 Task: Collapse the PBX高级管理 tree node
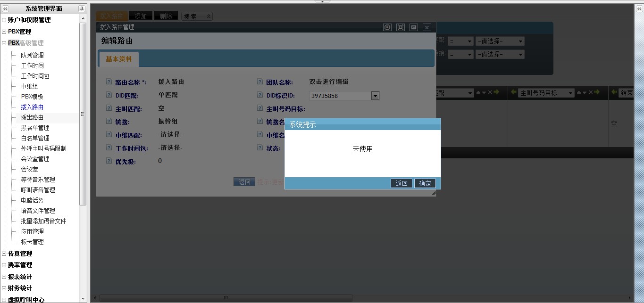[4, 43]
